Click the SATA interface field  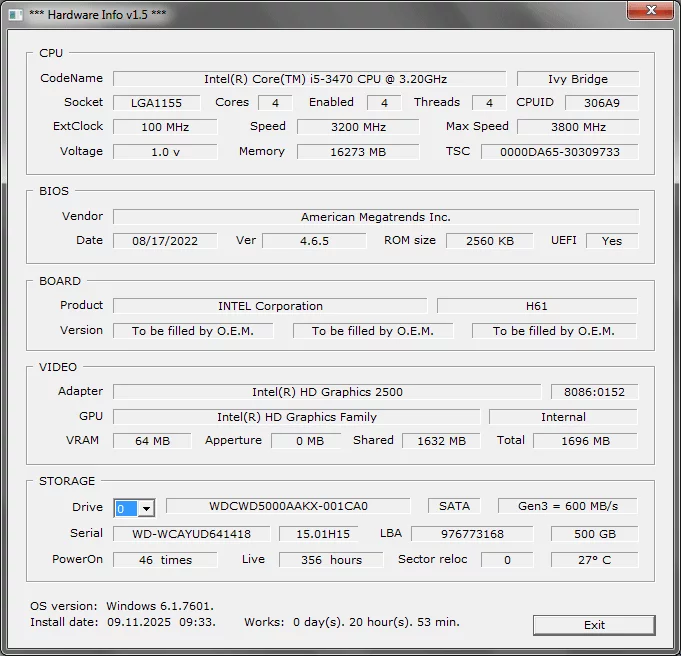coord(454,506)
